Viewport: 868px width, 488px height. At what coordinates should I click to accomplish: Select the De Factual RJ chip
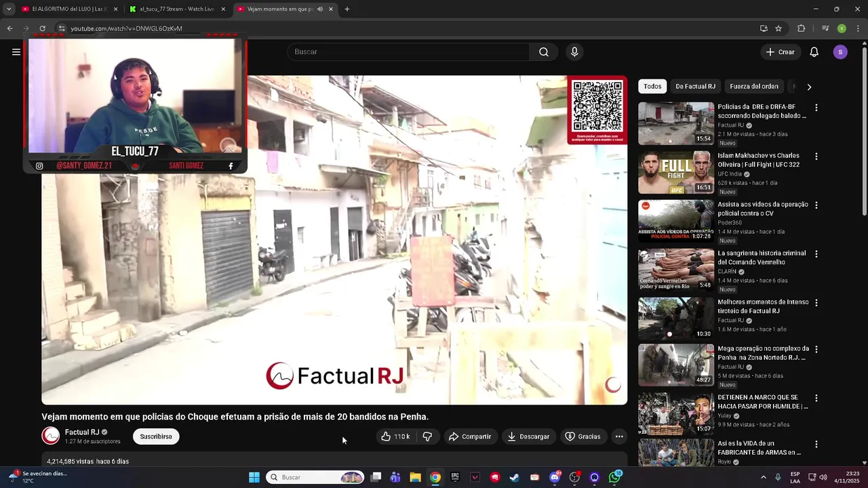(x=695, y=87)
